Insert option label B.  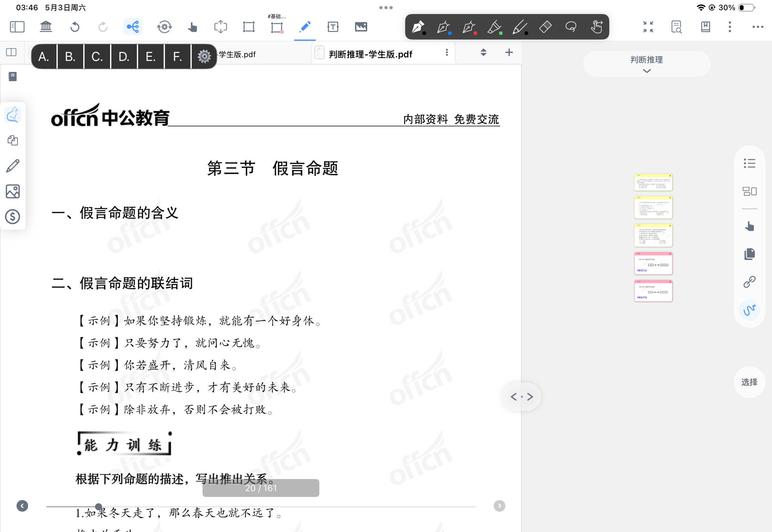70,56
